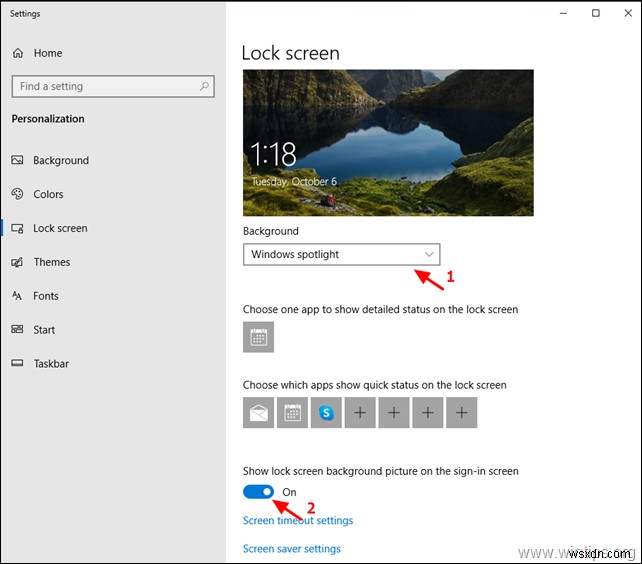The width and height of the screenshot is (642, 564).
Task: Add app in second plus slot
Action: coord(394,412)
